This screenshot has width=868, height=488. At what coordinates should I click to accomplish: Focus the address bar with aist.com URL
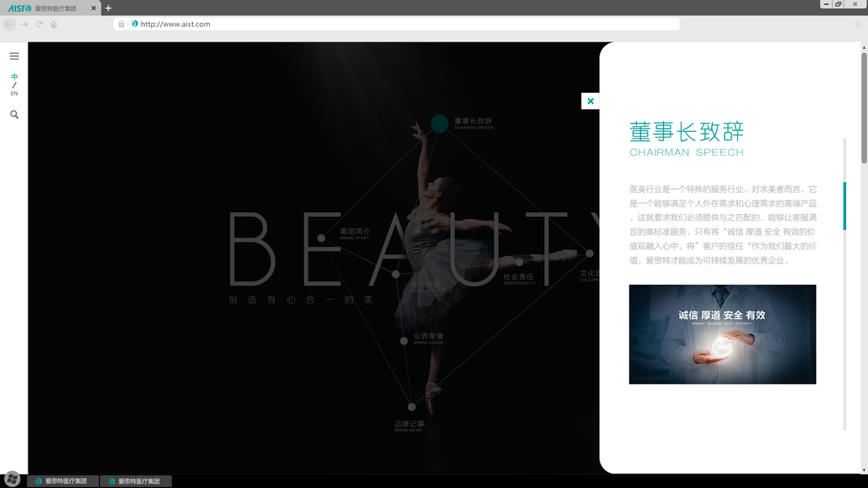click(396, 24)
